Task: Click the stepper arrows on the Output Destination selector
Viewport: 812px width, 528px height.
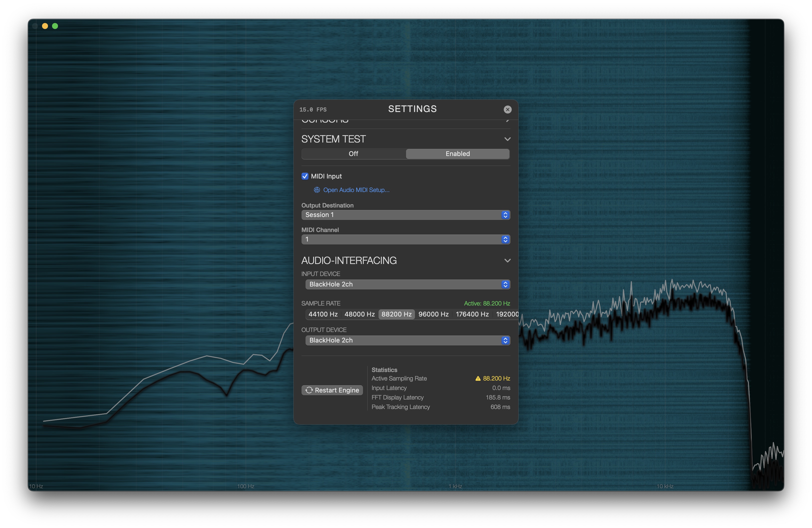Action: tap(505, 215)
